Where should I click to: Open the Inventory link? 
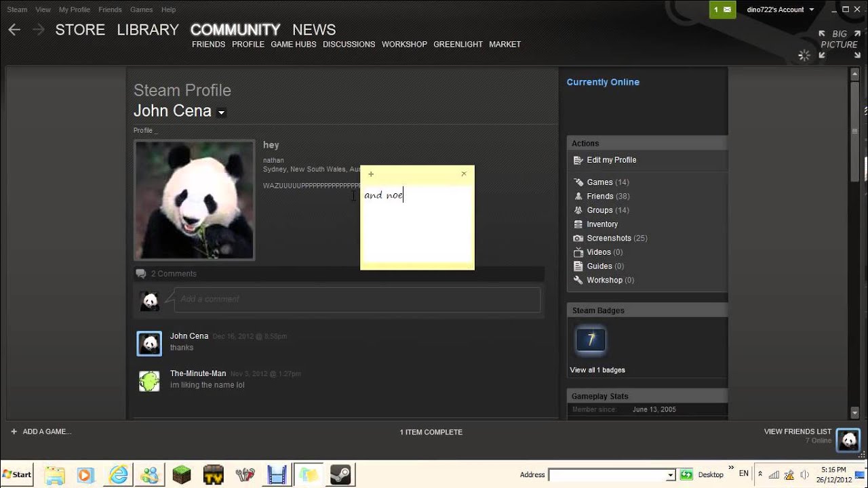click(x=602, y=224)
